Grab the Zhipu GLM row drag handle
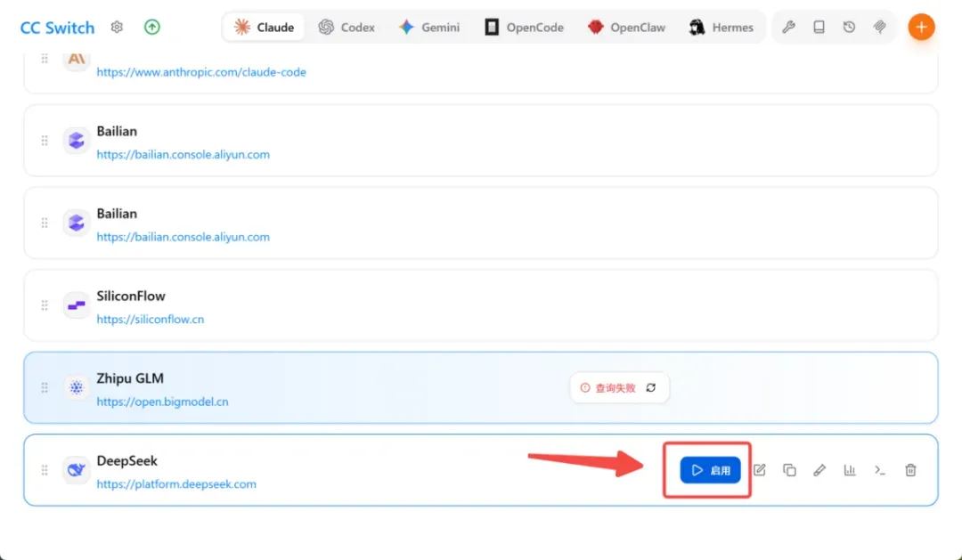962x560 pixels. click(45, 387)
